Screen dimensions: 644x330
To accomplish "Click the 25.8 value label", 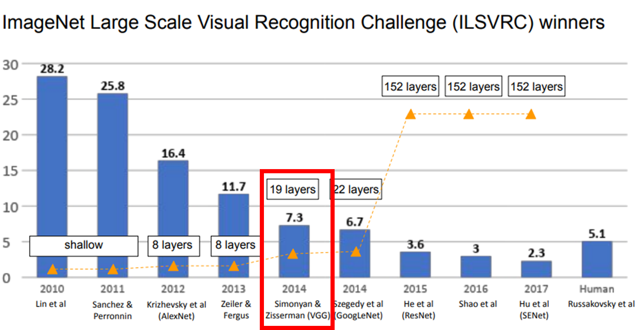I will click(112, 86).
